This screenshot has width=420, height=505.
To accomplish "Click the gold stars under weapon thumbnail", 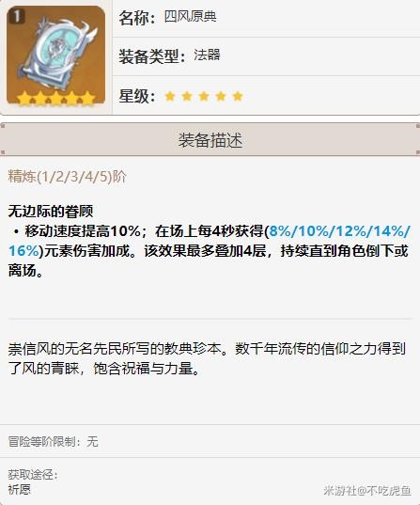I will 56,98.
